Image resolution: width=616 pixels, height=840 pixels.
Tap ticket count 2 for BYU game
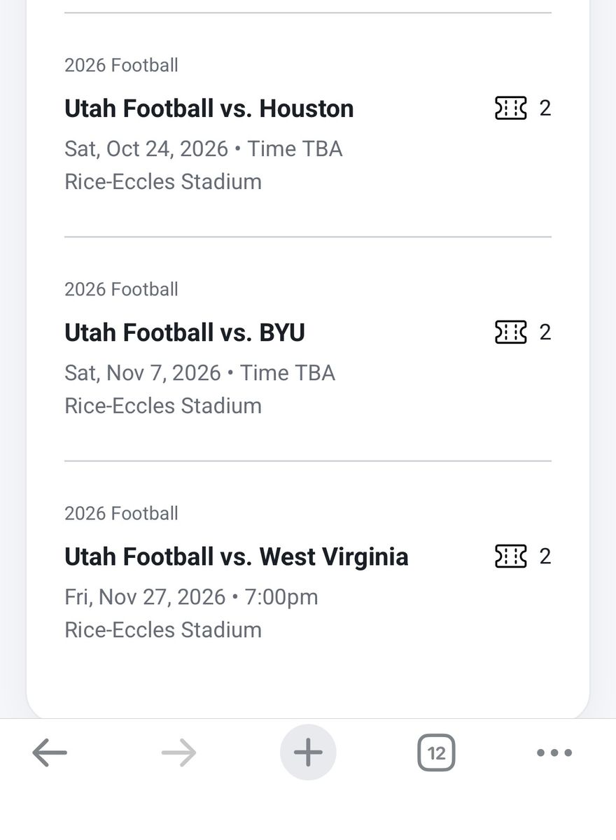[x=545, y=332]
